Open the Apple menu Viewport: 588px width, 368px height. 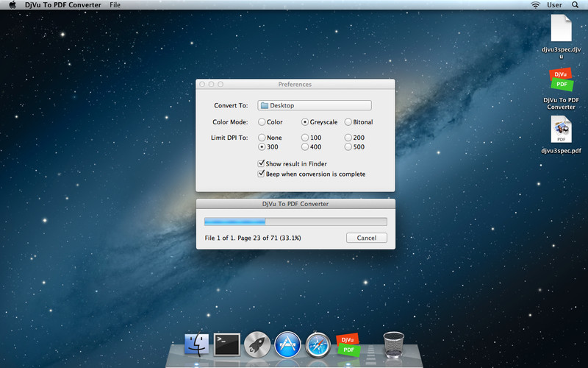(12, 5)
